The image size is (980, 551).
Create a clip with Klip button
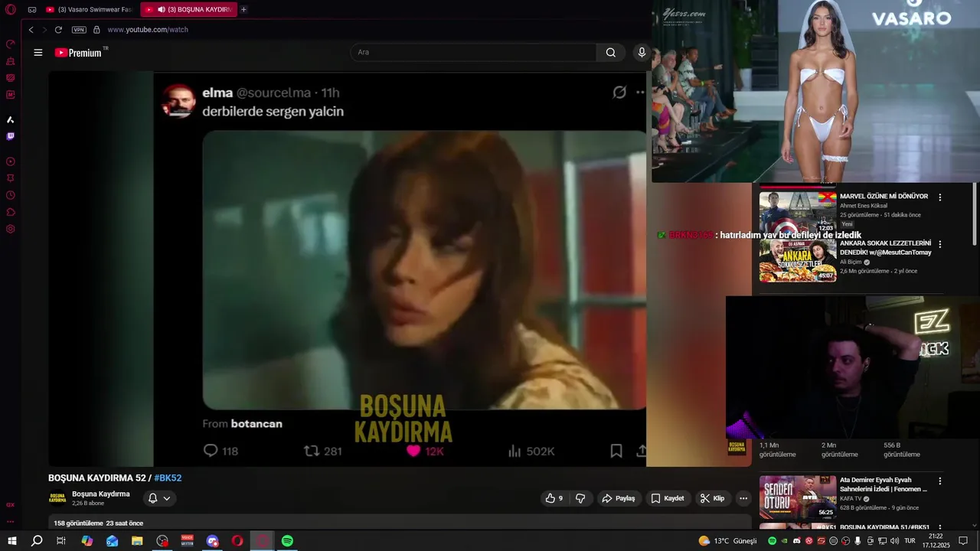pyautogui.click(x=712, y=498)
